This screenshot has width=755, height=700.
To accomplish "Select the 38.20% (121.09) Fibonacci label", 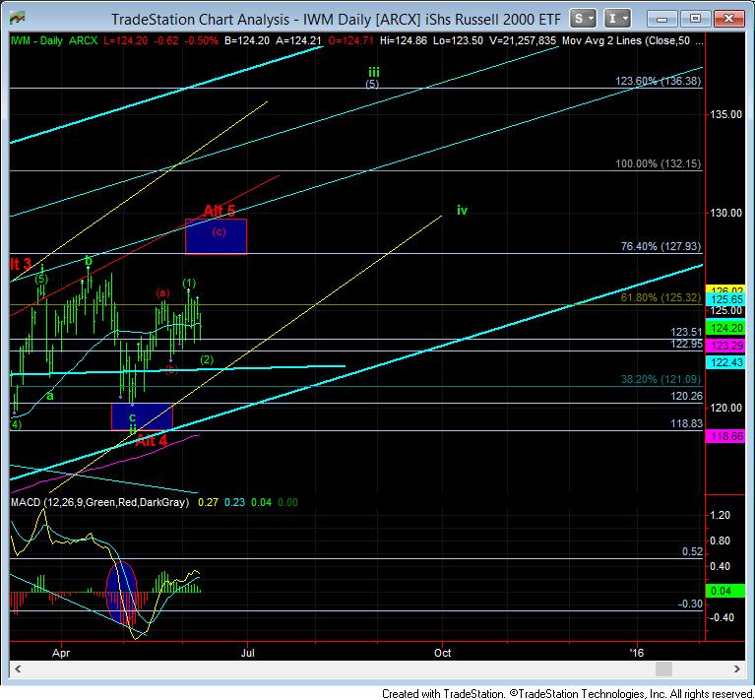I will pyautogui.click(x=661, y=379).
